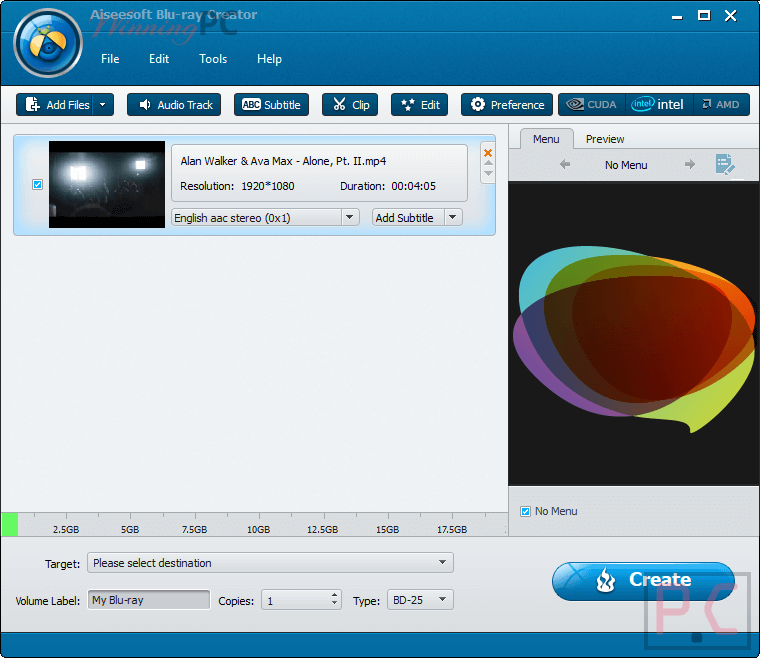Screen dimensions: 760x658
Task: Close the Blu-ray Creator window
Action: click(x=730, y=16)
